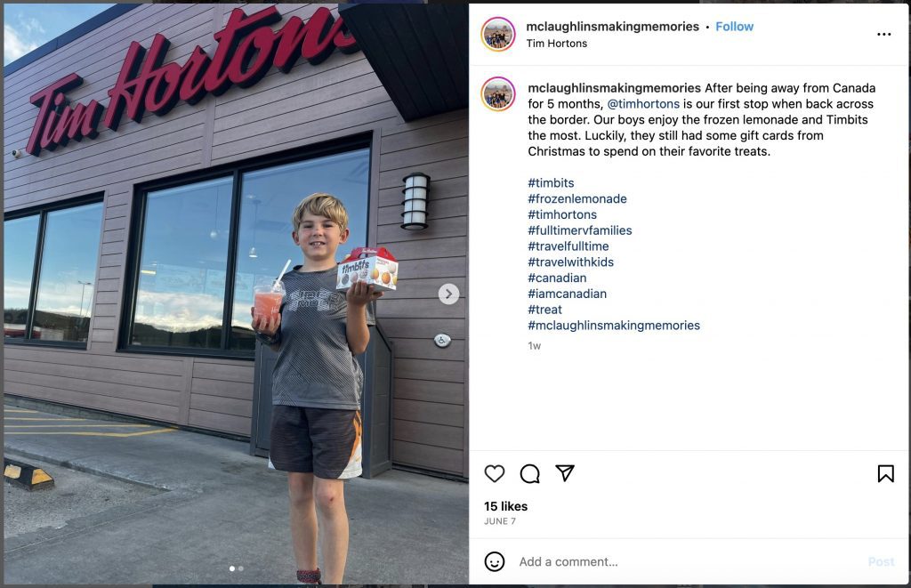Open the emoji picker smiley icon
The height and width of the screenshot is (588, 911).
click(495, 561)
